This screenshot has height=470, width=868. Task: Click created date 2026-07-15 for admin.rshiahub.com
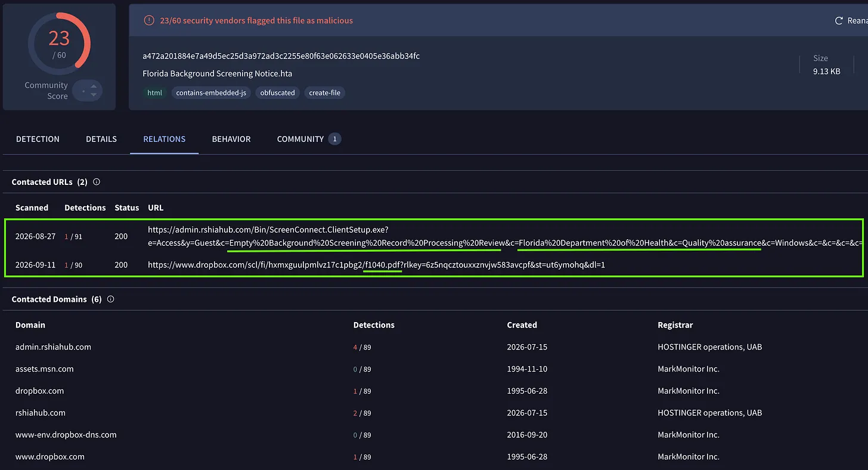[x=527, y=347]
